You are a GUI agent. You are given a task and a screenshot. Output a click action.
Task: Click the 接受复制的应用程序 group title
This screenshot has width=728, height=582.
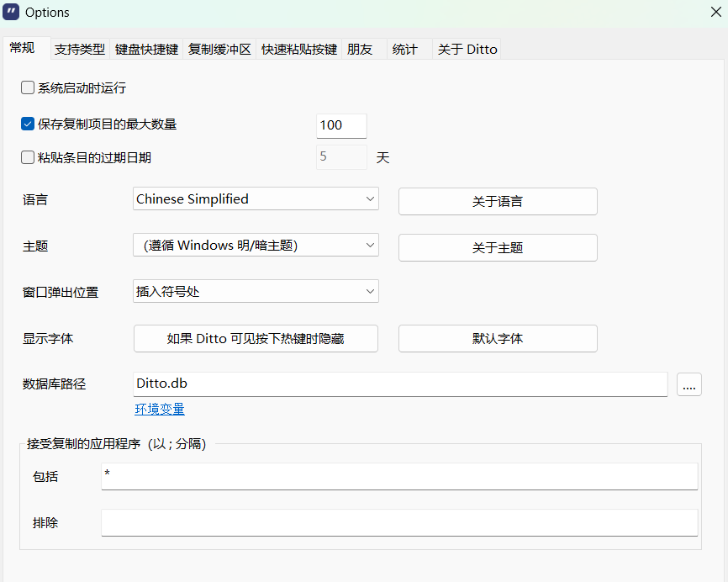pyautogui.click(x=117, y=444)
